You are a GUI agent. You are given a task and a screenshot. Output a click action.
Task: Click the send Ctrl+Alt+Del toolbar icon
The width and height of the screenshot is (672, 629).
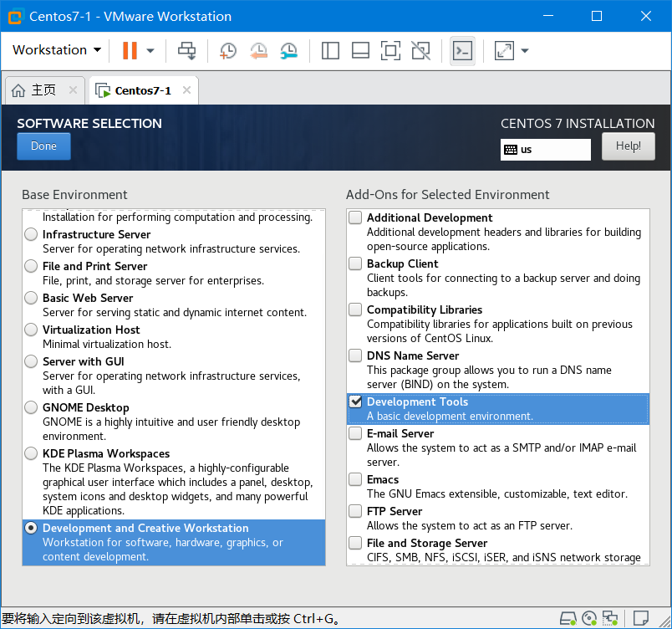187,50
